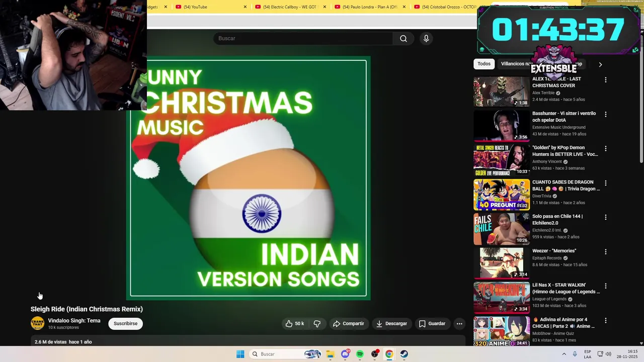Open Spotify from the taskbar
This screenshot has width=644, height=362.
pyautogui.click(x=360, y=354)
